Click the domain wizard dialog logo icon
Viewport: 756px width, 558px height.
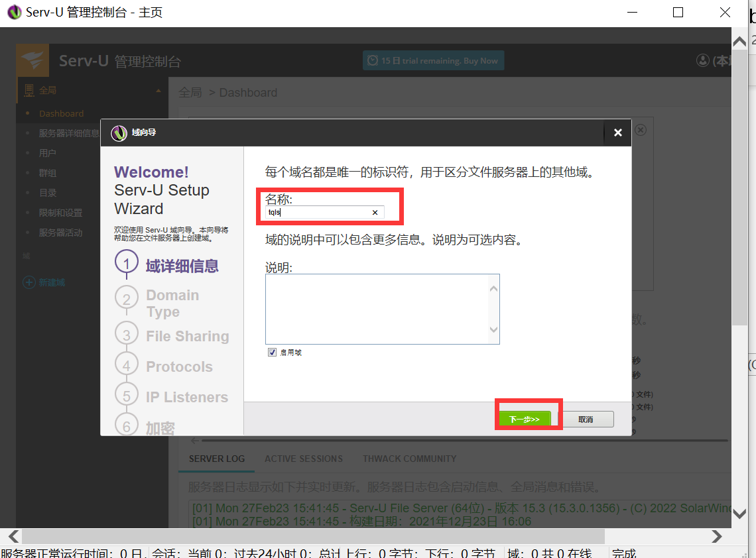point(119,133)
